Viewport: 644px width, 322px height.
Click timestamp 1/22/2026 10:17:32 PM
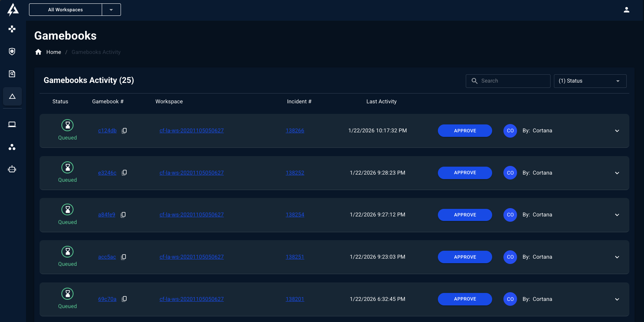[x=378, y=130]
